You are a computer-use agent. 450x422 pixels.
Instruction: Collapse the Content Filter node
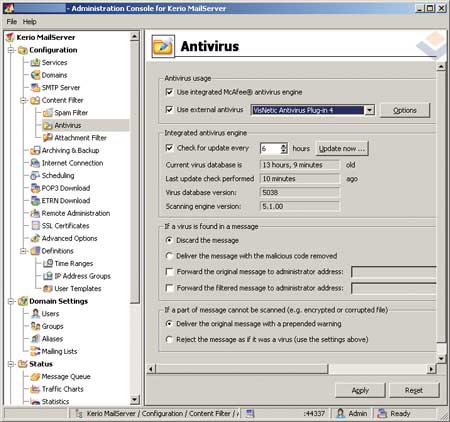(24, 100)
